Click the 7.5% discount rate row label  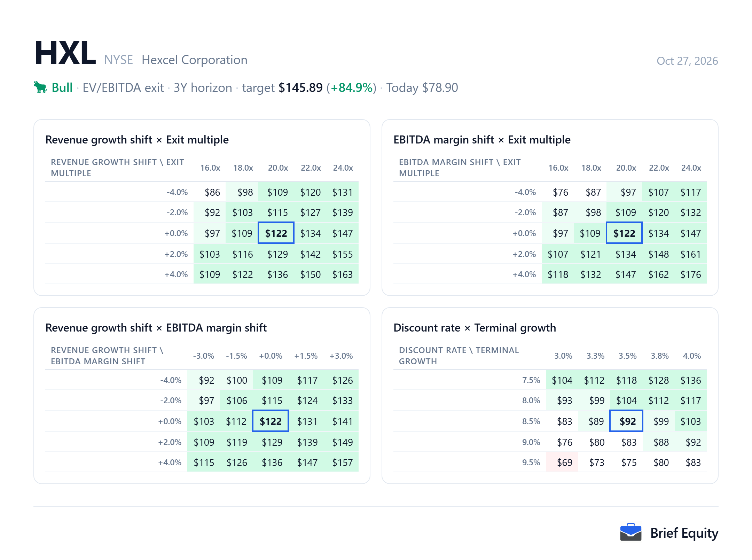[531, 380]
